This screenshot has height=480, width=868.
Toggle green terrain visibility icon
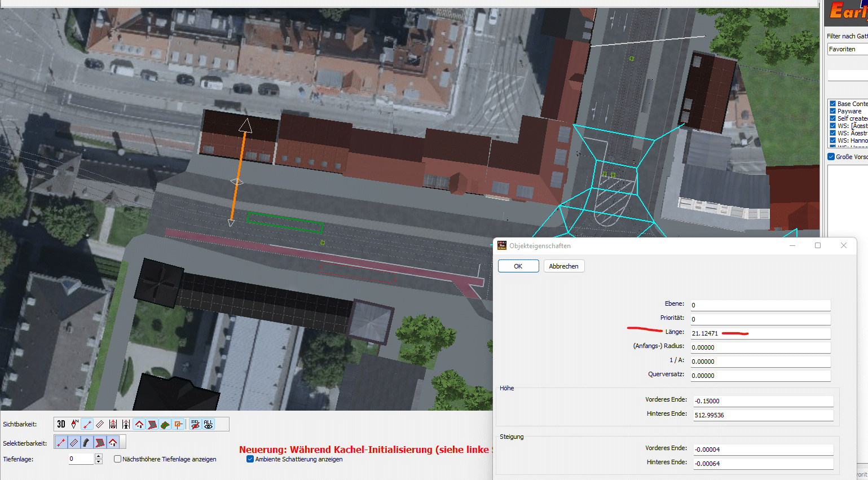[165, 424]
